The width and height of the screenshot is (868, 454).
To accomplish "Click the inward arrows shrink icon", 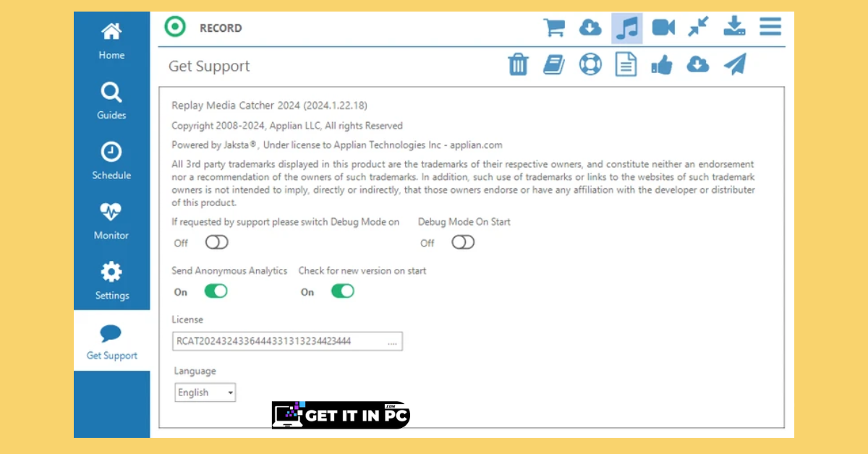I will 699,27.
